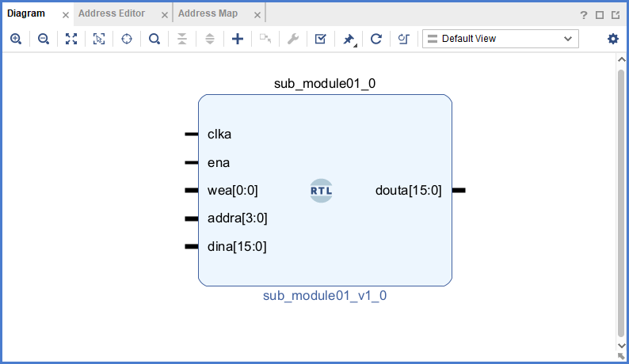
Task: Open the Default View dropdown
Action: (500, 39)
